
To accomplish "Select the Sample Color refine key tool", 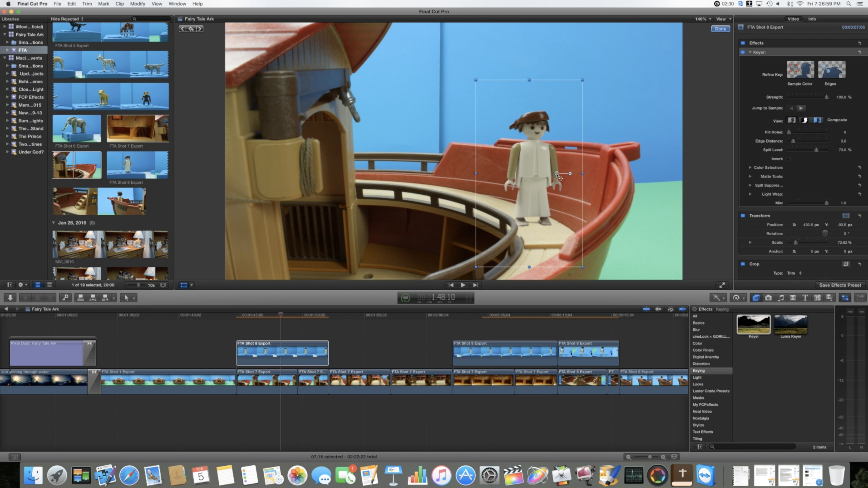I will [x=801, y=70].
